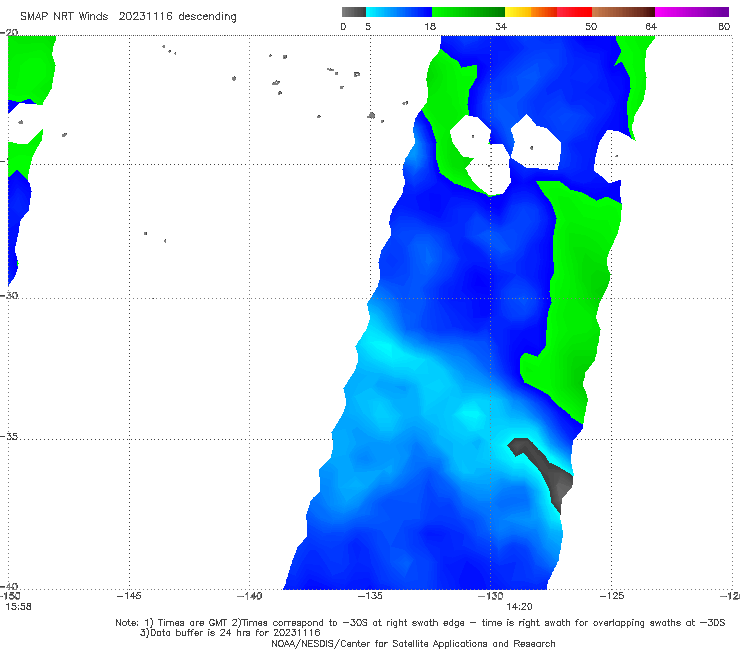This screenshot has width=740, height=650.
Task: Click the longitude label '-150'
Action: pyautogui.click(x=10, y=596)
